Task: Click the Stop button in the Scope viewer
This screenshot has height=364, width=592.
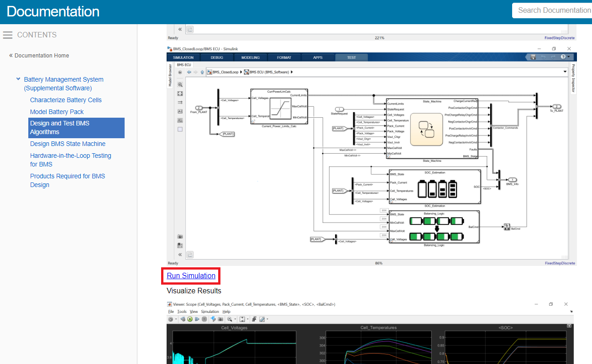Action: pos(204,319)
